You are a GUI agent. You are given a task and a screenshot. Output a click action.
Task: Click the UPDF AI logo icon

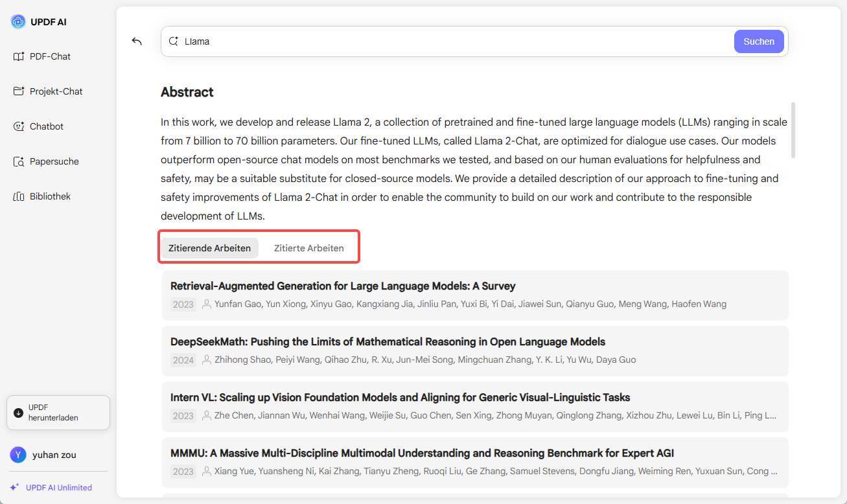coord(18,21)
